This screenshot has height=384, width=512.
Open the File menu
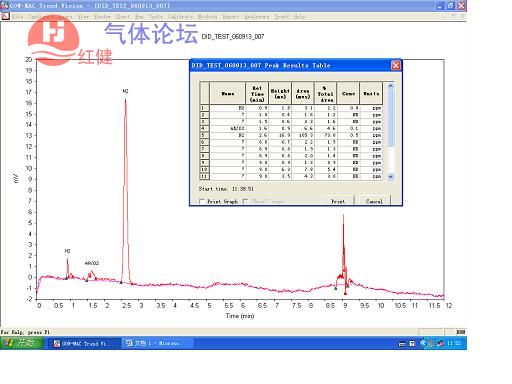[17, 16]
